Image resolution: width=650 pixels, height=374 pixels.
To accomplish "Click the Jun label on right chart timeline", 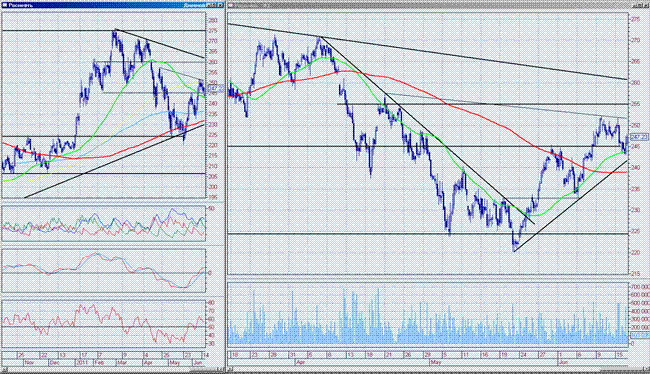I will point(563,362).
